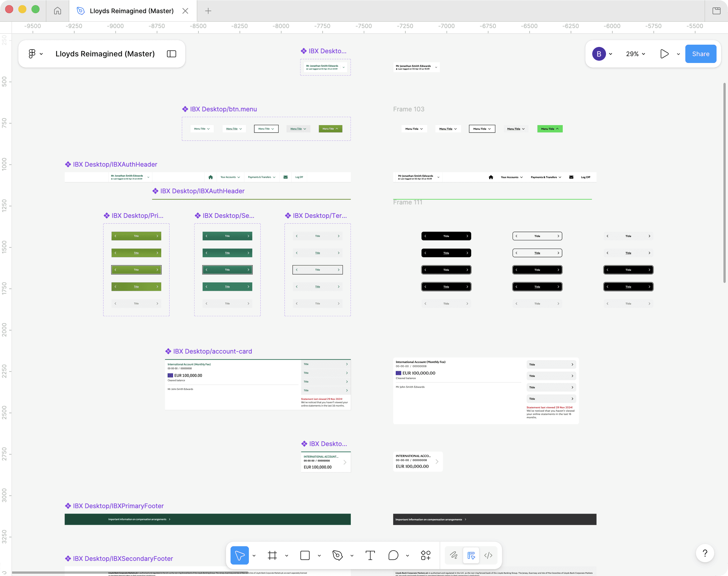
Task: Open the Actions components tool
Action: point(425,555)
